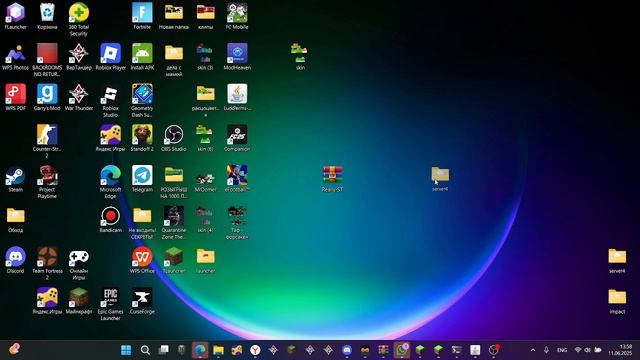Open Task View on the taskbar
Viewport: 640px width, 360px height.
[x=163, y=350]
